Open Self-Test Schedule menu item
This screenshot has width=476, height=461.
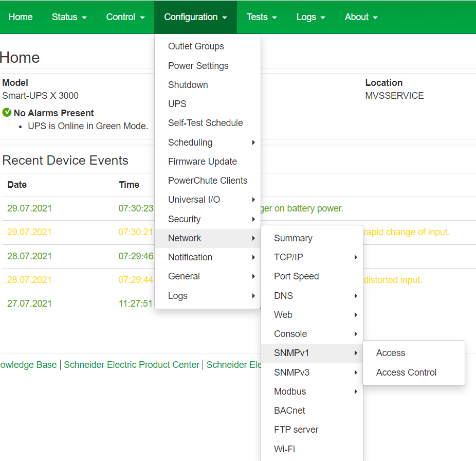[x=208, y=123]
